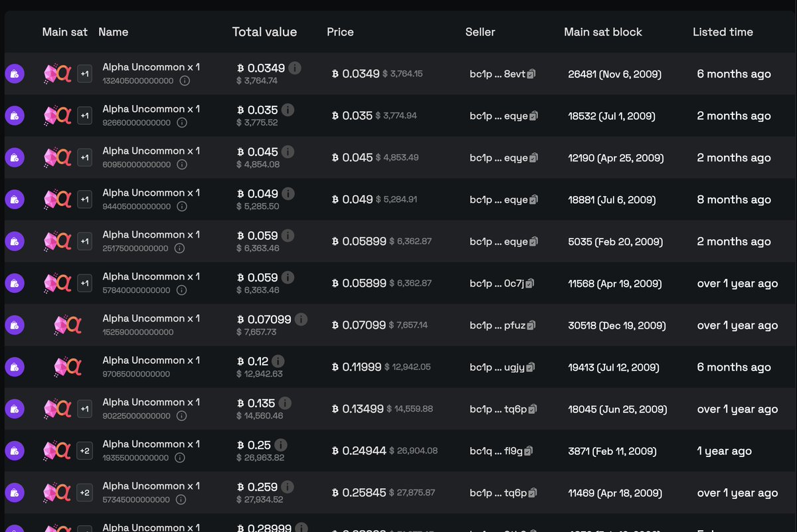Click the gem alpha icon for sat 152590000000000
This screenshot has height=532, width=797.
[68, 325]
